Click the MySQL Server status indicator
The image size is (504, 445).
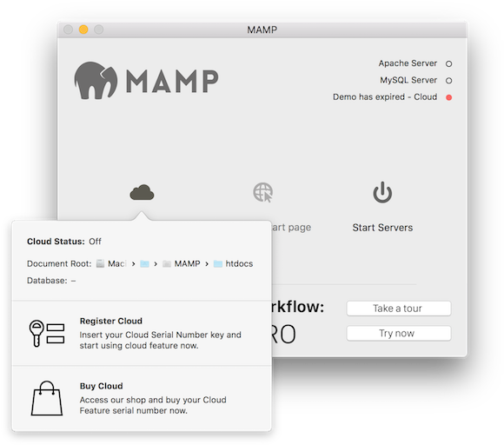[x=448, y=80]
